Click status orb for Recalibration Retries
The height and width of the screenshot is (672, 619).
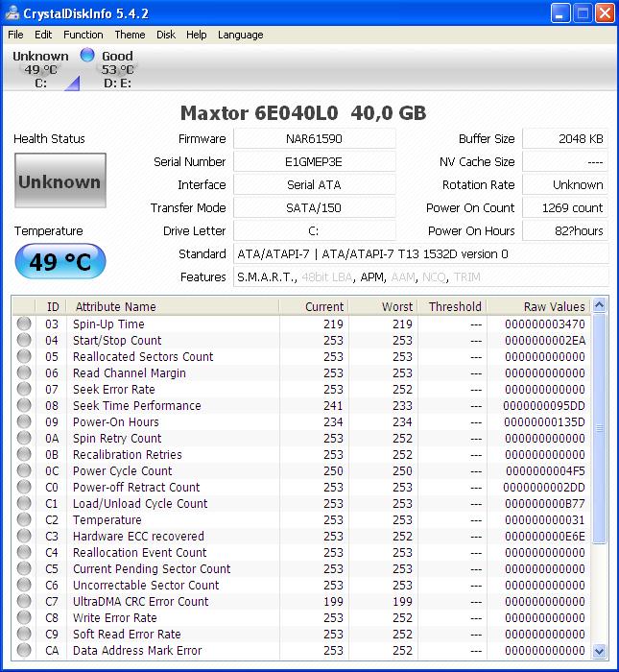(x=24, y=454)
